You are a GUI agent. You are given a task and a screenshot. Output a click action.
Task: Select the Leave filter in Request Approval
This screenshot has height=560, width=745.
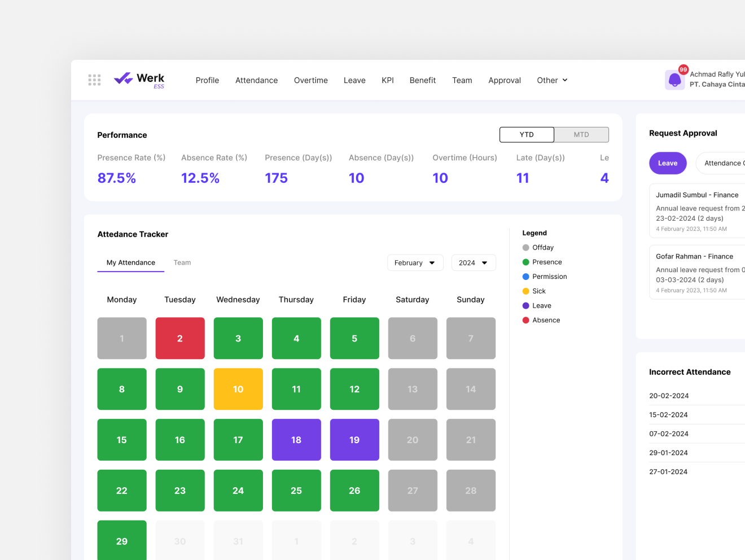click(x=668, y=163)
